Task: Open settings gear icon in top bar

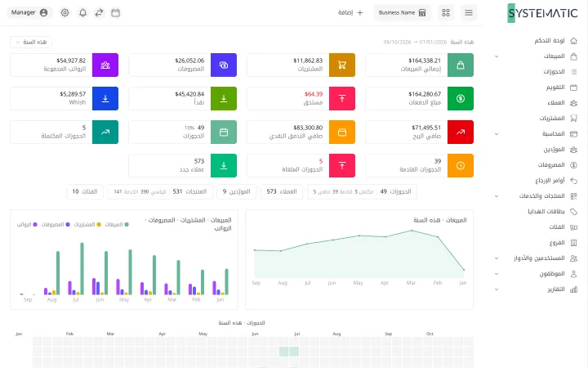Action: [x=65, y=13]
